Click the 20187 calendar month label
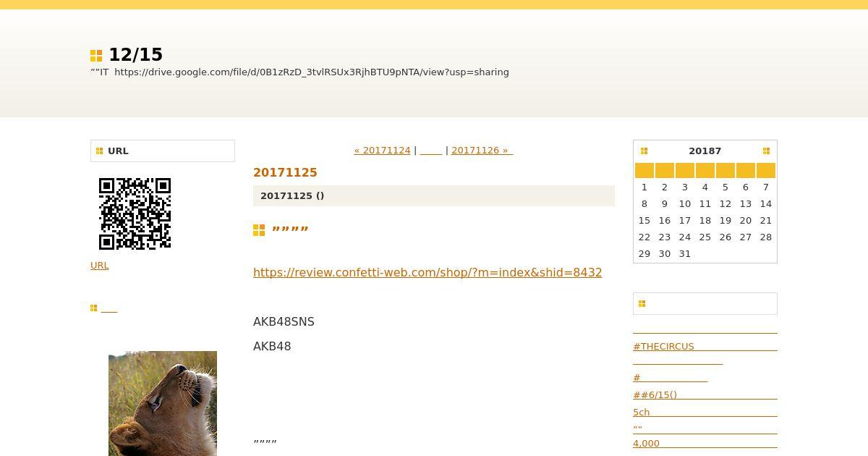The width and height of the screenshot is (868, 456). tap(705, 151)
